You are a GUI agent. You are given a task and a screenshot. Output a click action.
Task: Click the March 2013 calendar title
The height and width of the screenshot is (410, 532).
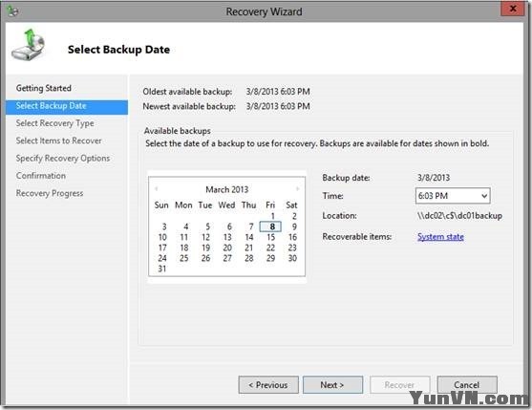[227, 189]
